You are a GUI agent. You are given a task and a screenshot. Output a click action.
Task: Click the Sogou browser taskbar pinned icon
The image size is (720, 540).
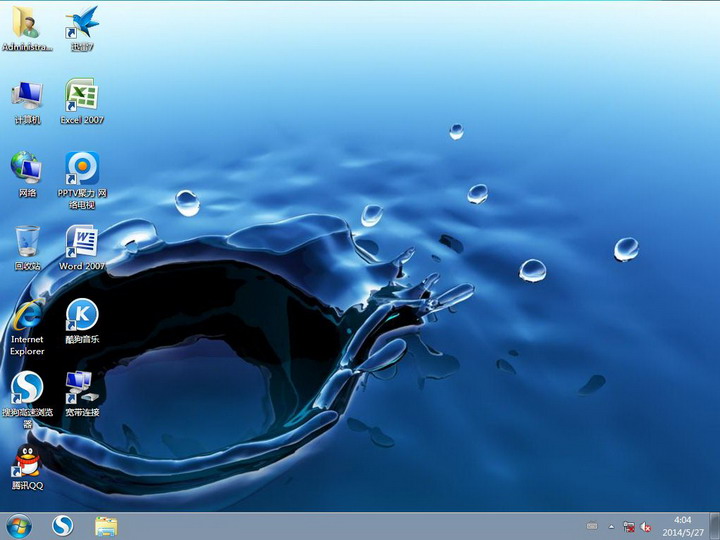click(x=63, y=526)
